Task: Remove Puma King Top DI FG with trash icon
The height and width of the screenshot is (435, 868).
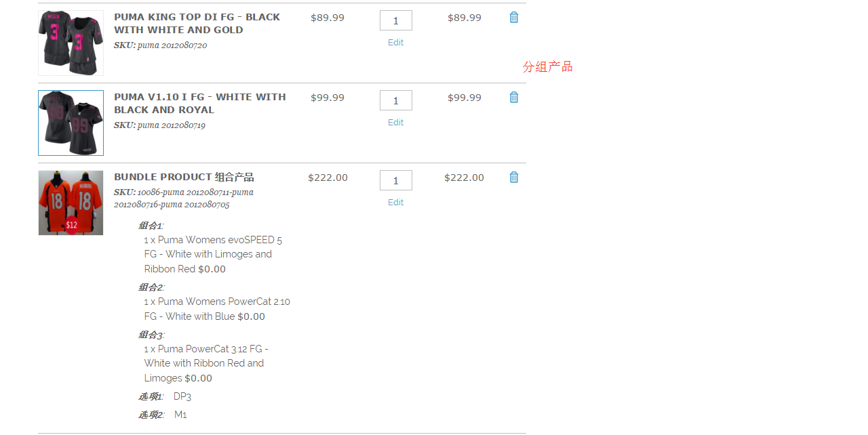Action: click(x=514, y=18)
